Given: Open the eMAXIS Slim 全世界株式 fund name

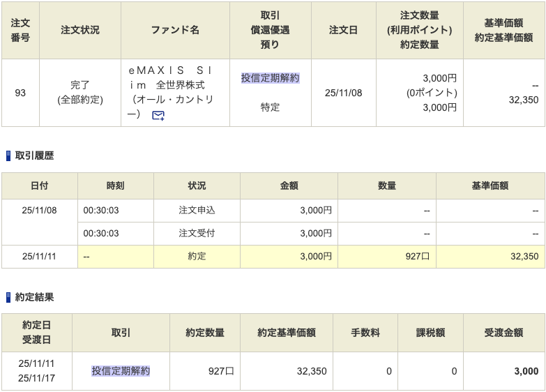Looking at the screenshot, I should 172,85.
